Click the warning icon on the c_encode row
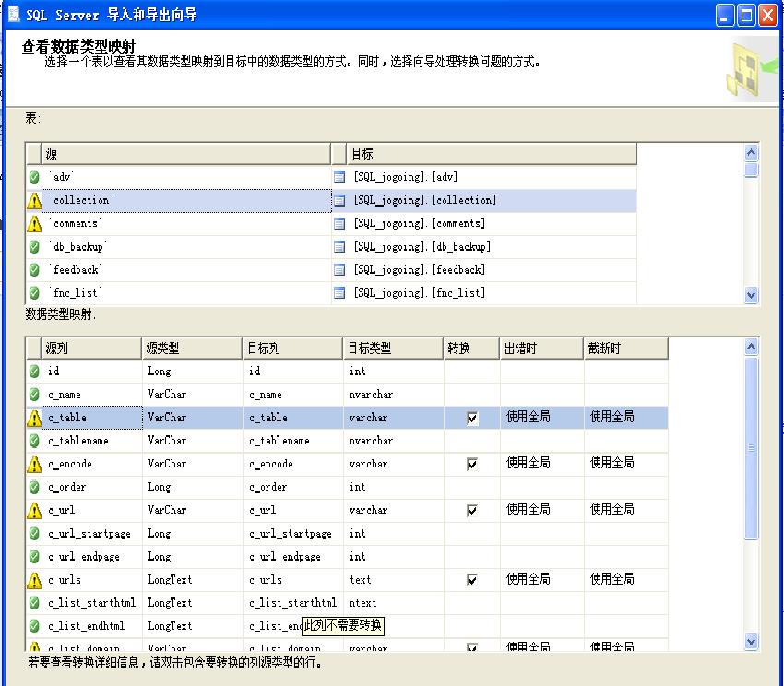Viewport: 784px width, 686px height. pyautogui.click(x=34, y=464)
